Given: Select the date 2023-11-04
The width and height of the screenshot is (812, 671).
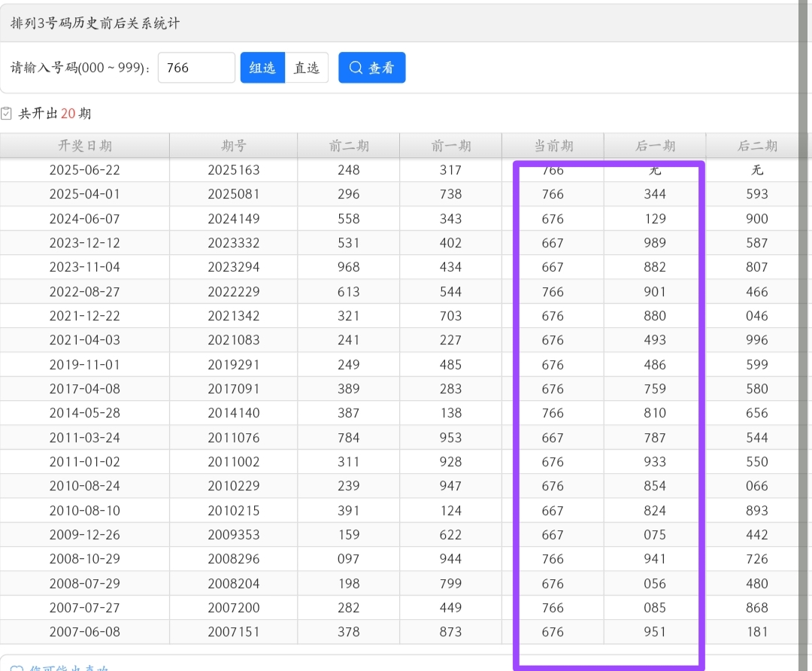Looking at the screenshot, I should (x=85, y=267).
